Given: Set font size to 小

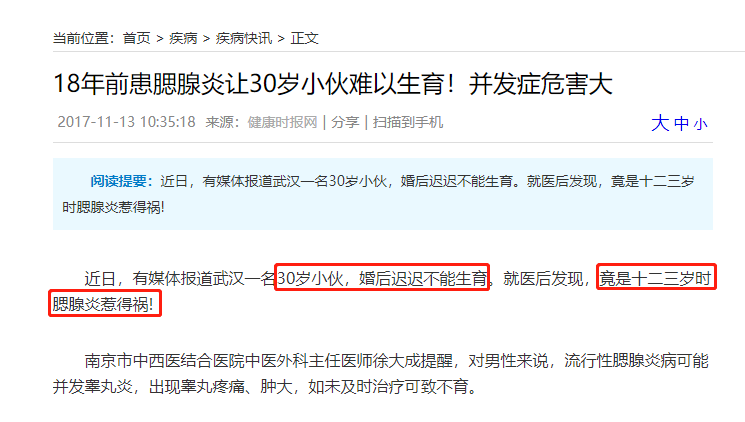Looking at the screenshot, I should coord(700,125).
